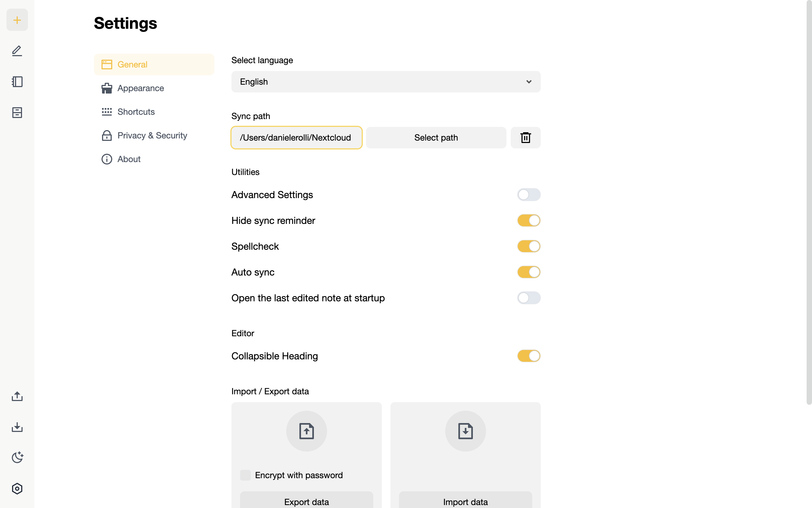Toggle dark mode with the moon icon

pyautogui.click(x=17, y=457)
